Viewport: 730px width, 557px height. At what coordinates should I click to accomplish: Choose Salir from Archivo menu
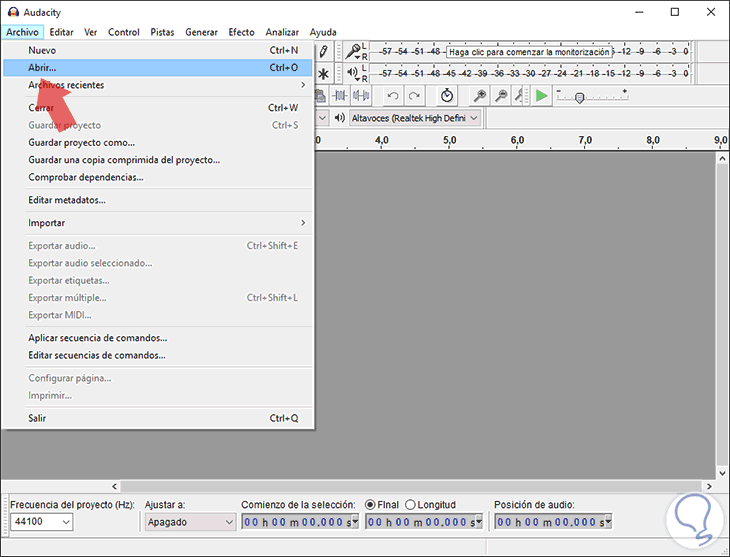pyautogui.click(x=158, y=418)
